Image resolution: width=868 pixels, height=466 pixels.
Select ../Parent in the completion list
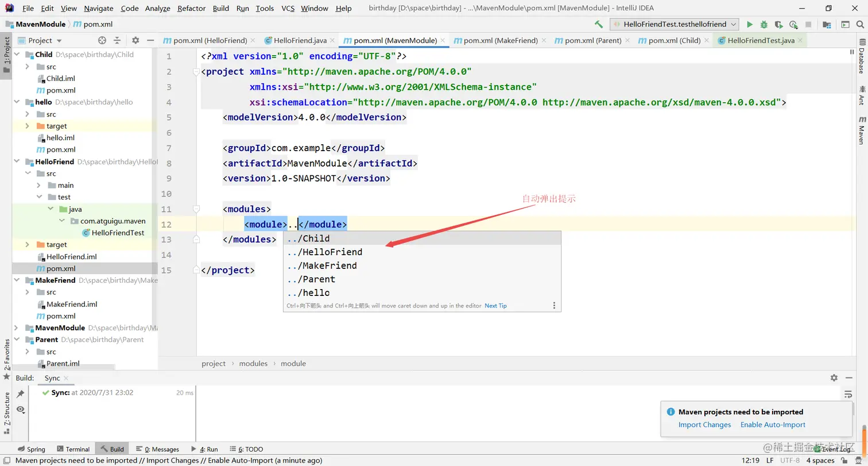[422, 279]
